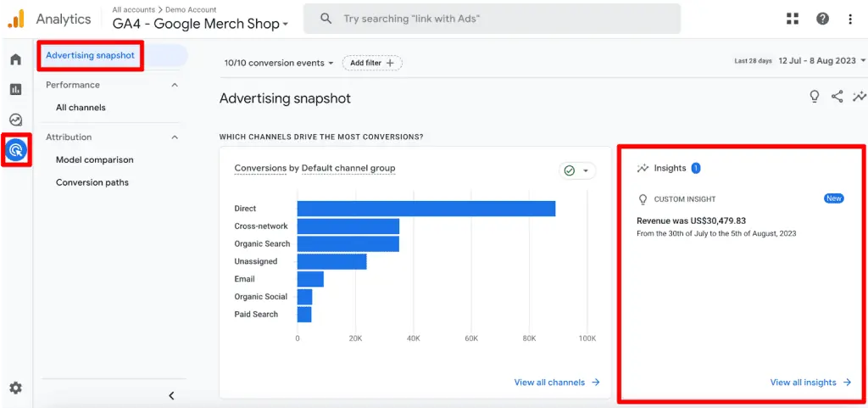Click the share this report icon
This screenshot has height=408, width=868.
pos(837,97)
